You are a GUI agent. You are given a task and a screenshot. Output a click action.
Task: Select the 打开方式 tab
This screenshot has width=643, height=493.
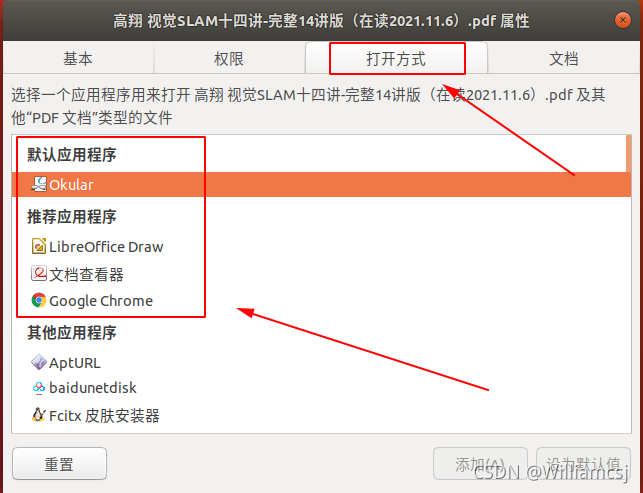396,58
